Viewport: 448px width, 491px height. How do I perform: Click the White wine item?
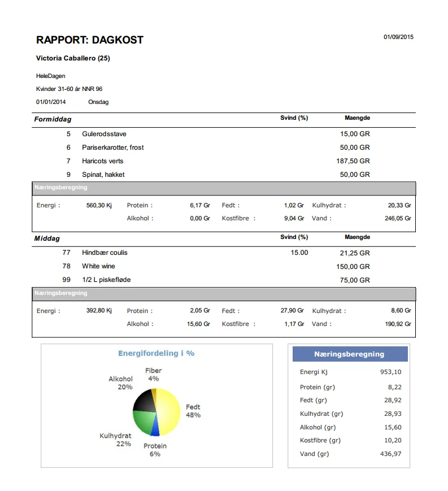(x=98, y=266)
